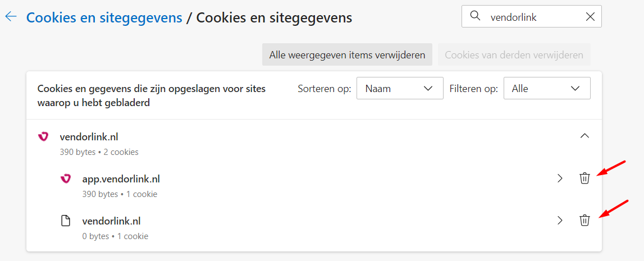Click inside the vendorlink search field
Screen dimensions: 644x261
[x=532, y=16]
